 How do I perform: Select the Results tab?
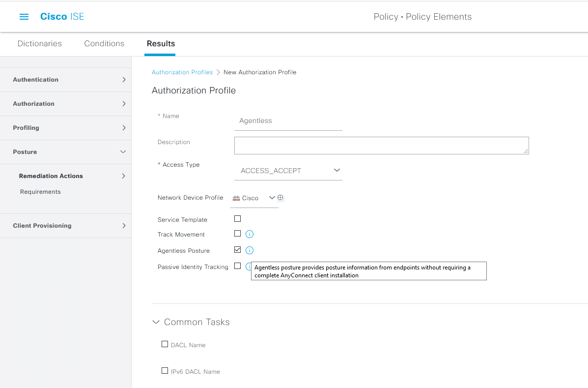[x=161, y=44]
